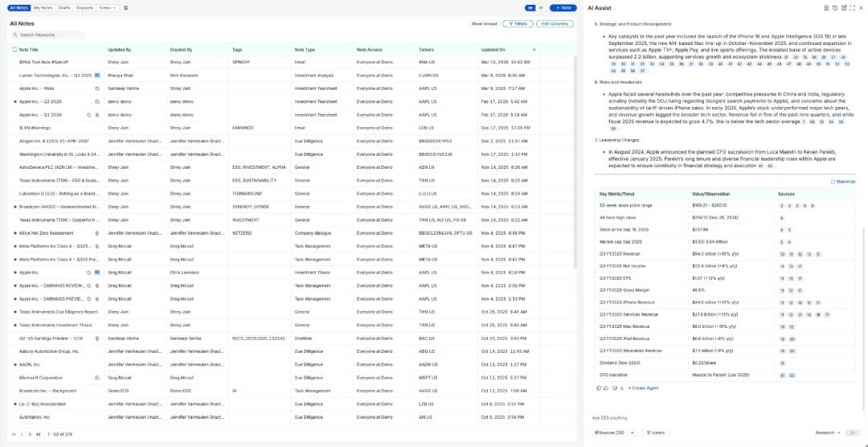Toggle Show Unread notes
The width and height of the screenshot is (868, 447).
tap(483, 24)
